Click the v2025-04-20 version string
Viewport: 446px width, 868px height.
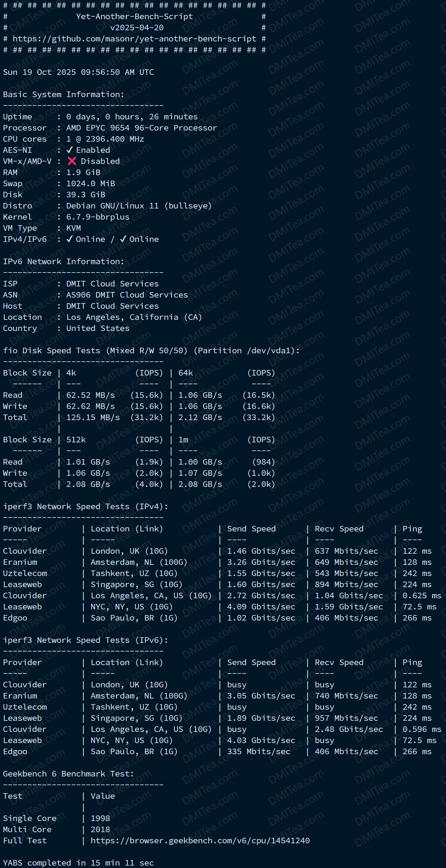(137, 28)
